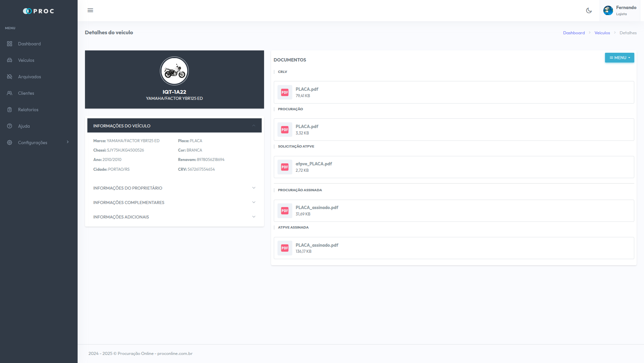Image resolution: width=644 pixels, height=363 pixels.
Task: Click PDF icon in Procuração section
Action: click(285, 130)
